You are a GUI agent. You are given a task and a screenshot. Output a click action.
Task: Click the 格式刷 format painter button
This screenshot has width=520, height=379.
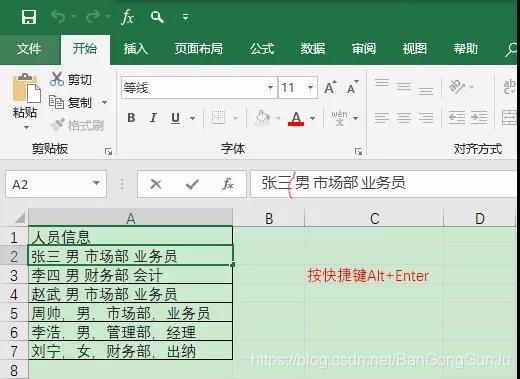tap(77, 125)
